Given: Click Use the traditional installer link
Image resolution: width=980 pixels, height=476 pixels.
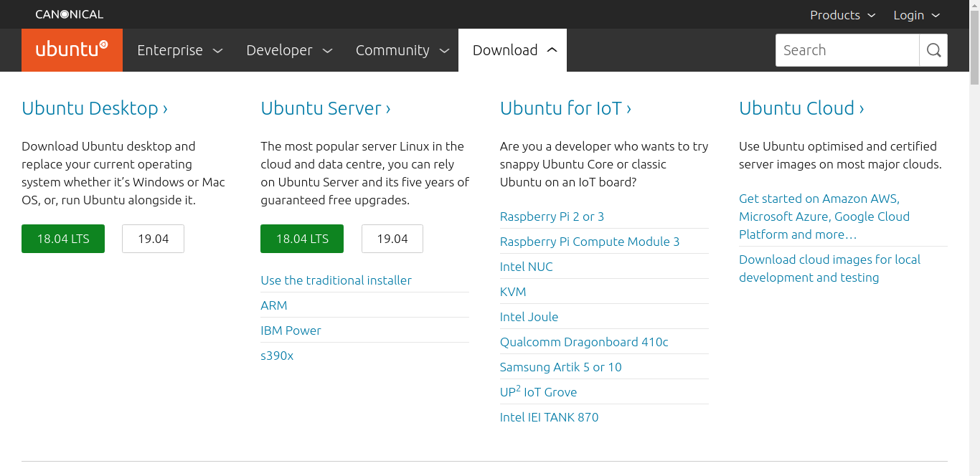Looking at the screenshot, I should click(x=336, y=280).
